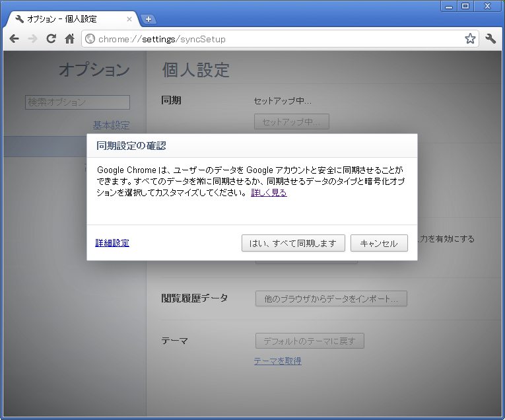This screenshot has height=420, width=505.
Task: Click the address bar showing chrome://settings/syncSetup
Action: (279, 39)
